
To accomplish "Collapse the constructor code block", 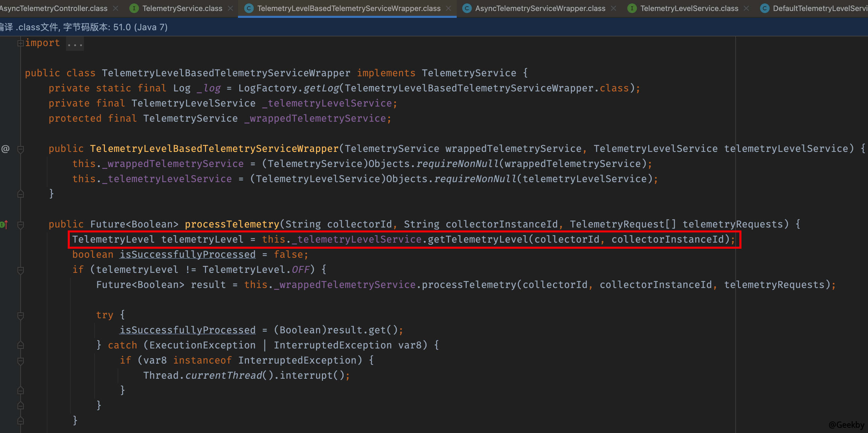I will [21, 149].
